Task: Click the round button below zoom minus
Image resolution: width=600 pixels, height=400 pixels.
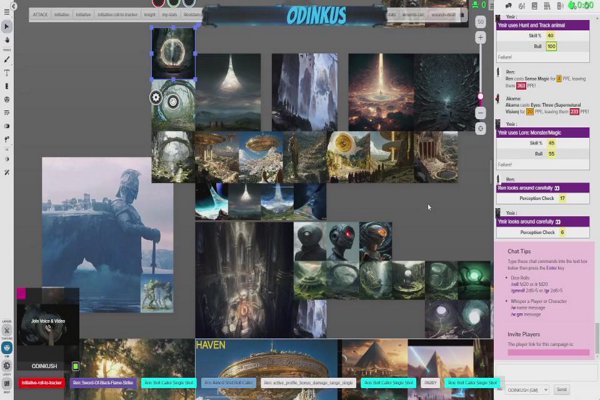Action: (481, 129)
